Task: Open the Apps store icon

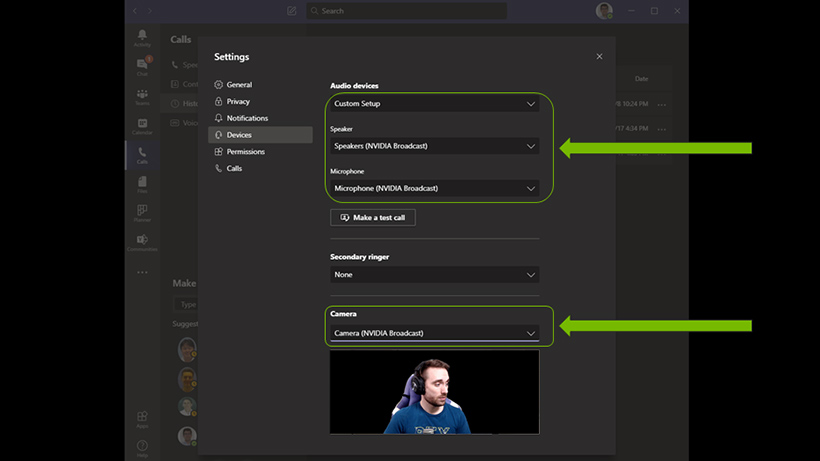Action: pyautogui.click(x=142, y=418)
